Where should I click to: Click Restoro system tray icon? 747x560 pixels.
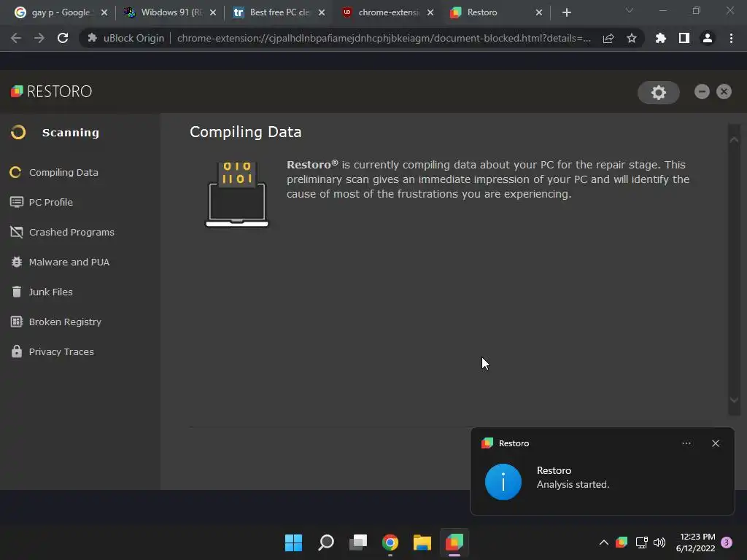pos(622,542)
